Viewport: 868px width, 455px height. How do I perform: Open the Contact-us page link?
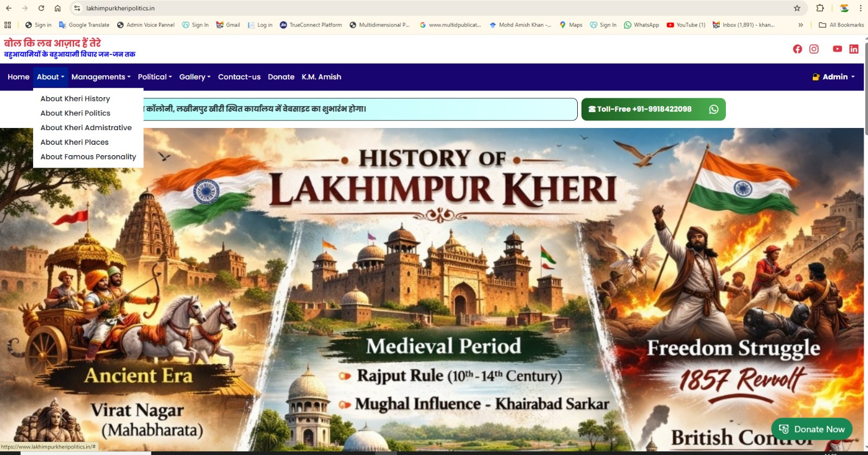[239, 77]
